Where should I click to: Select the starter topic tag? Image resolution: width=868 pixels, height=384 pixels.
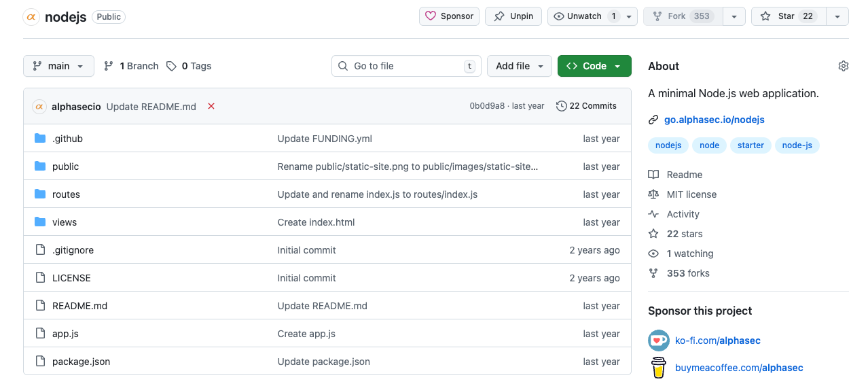click(x=751, y=145)
